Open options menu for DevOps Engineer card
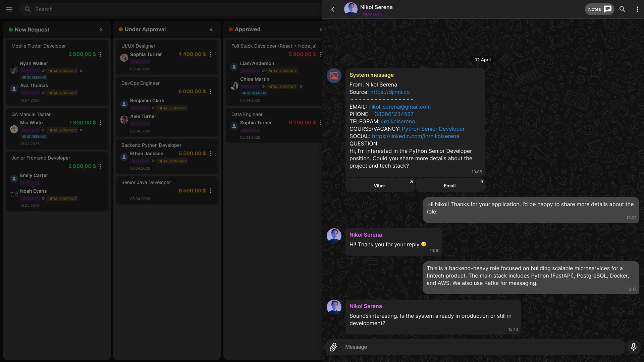Image resolution: width=644 pixels, height=362 pixels. point(211,92)
